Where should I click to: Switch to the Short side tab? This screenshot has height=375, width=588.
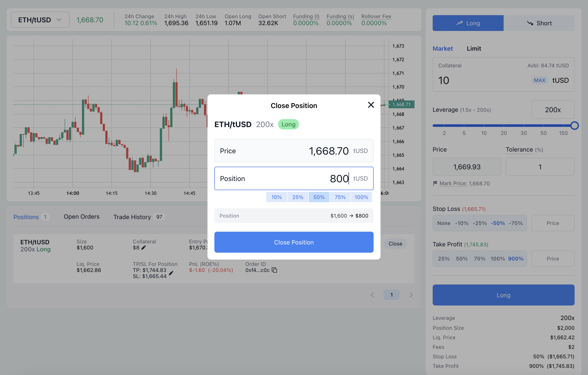(539, 23)
